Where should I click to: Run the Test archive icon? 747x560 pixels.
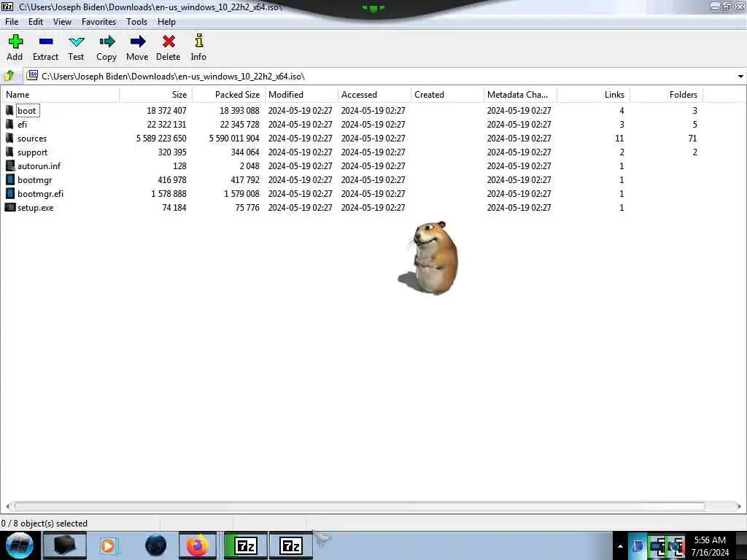pyautogui.click(x=76, y=42)
